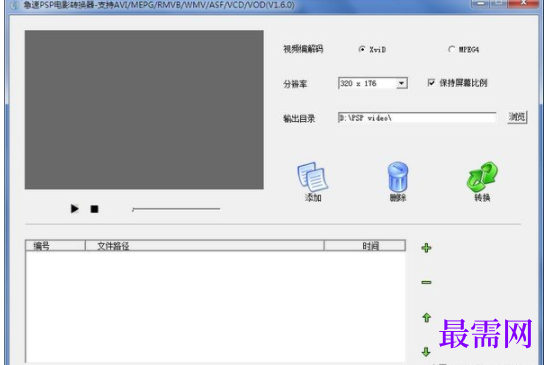Viewport: 551px width, 365px height.
Task: Click the 编号 column header
Action: pos(56,246)
